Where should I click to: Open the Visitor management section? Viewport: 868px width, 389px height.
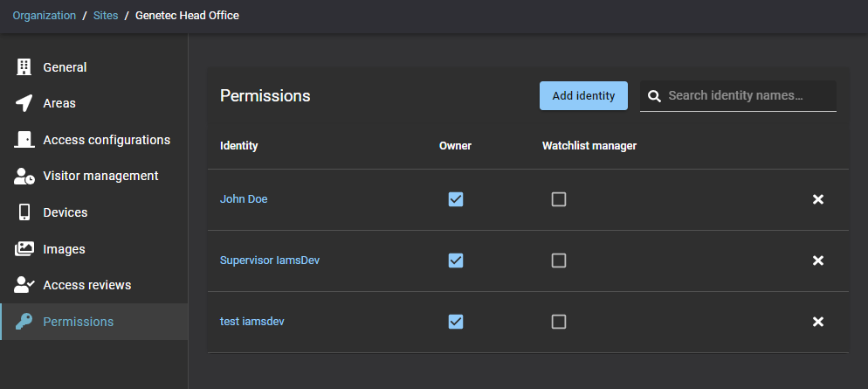pos(100,176)
